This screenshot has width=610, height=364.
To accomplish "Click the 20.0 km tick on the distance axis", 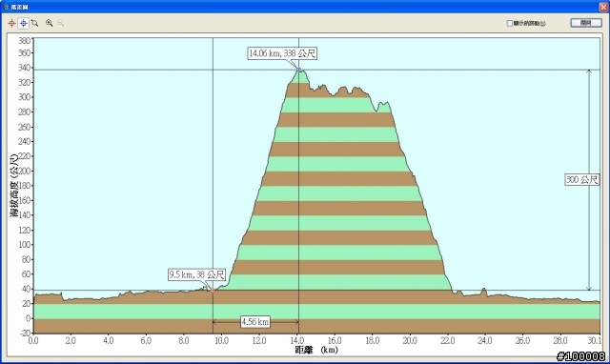I will coord(410,341).
